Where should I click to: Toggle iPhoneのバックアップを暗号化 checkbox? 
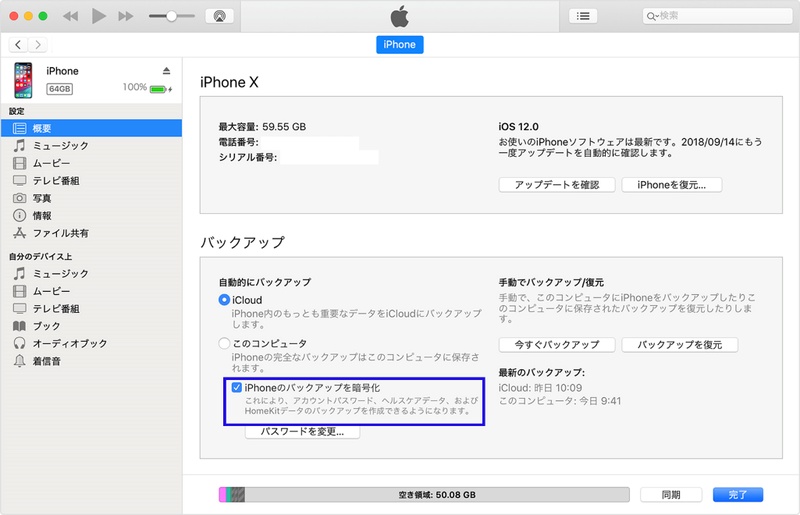click(x=236, y=387)
